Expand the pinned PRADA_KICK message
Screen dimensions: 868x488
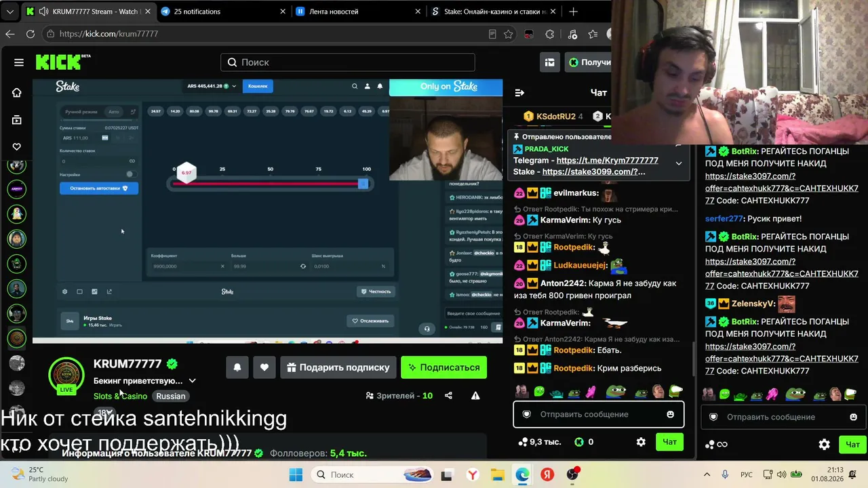click(679, 163)
